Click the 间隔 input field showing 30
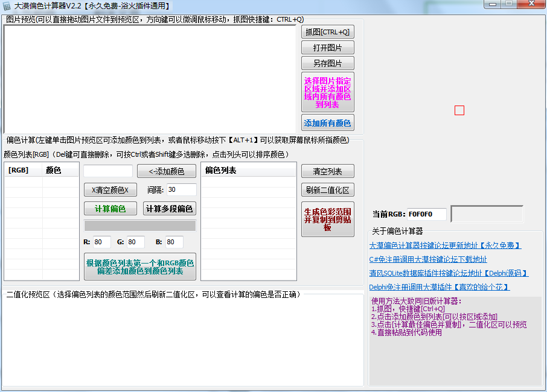 point(181,189)
